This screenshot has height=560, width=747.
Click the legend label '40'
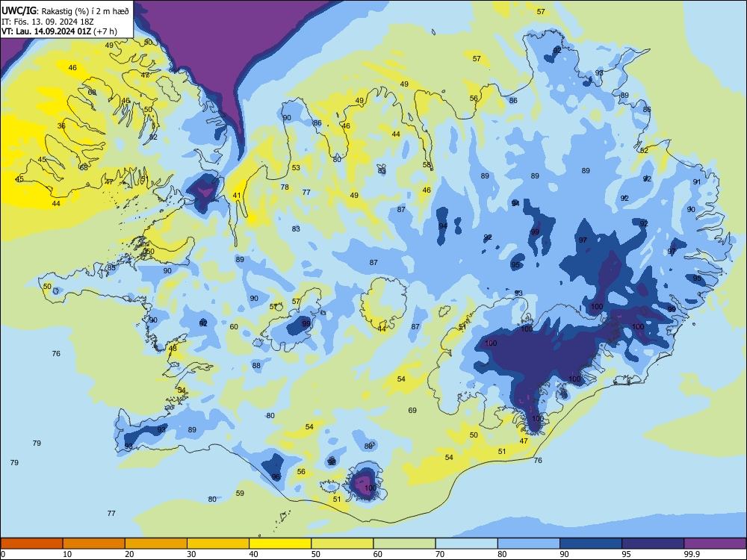coord(253,554)
